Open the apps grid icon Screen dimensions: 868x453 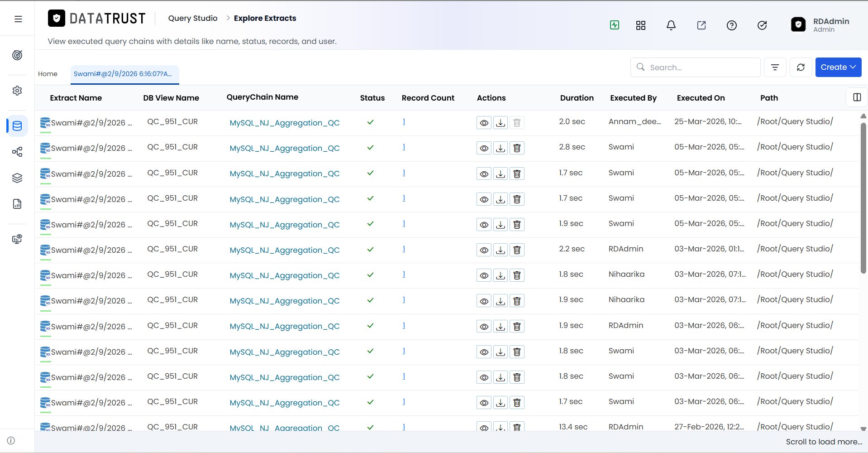click(641, 25)
